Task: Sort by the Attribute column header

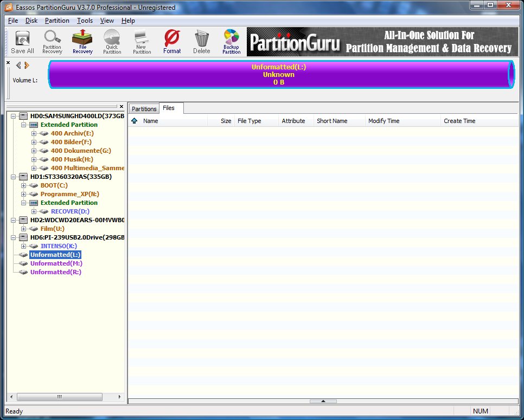Action: pyautogui.click(x=296, y=121)
